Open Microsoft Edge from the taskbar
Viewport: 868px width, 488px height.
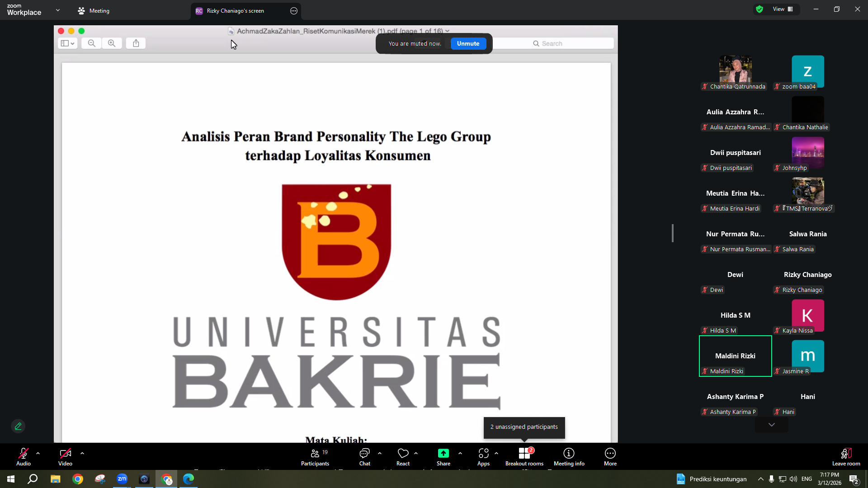coord(189,479)
